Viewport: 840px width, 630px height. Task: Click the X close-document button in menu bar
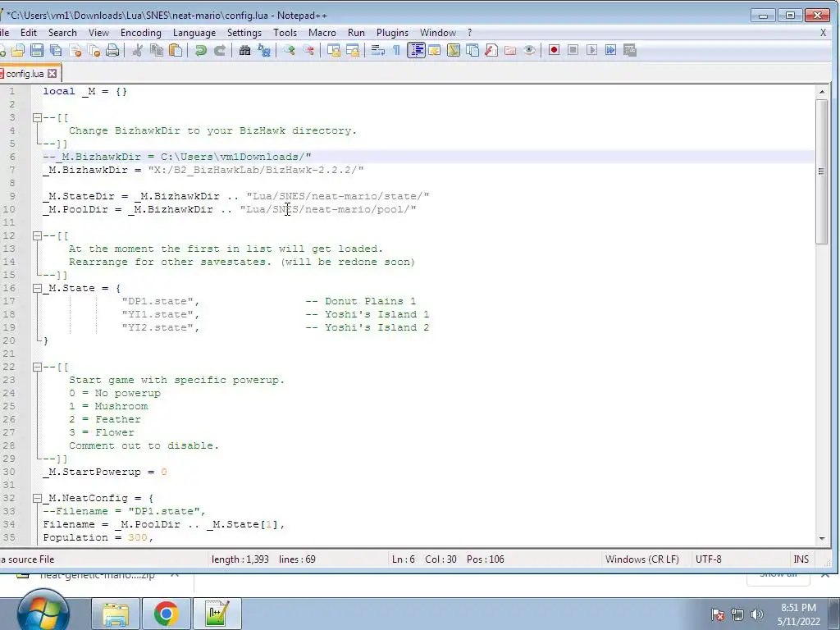[823, 33]
